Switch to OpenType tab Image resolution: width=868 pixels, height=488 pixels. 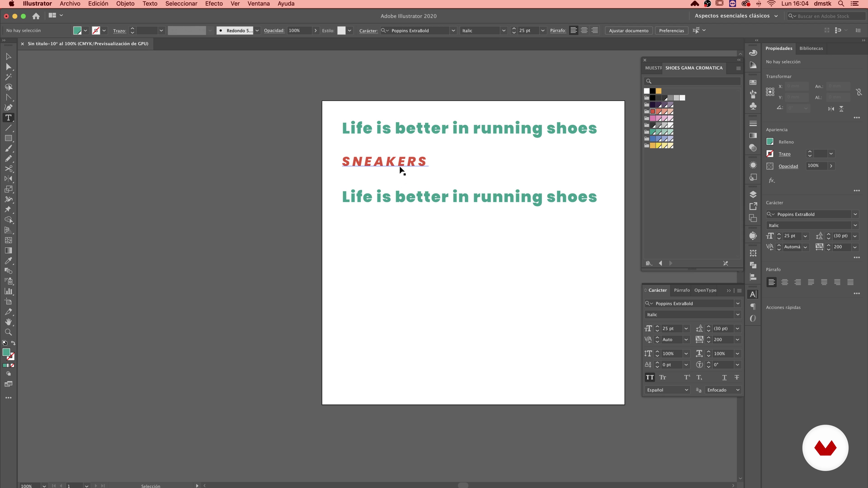click(705, 290)
